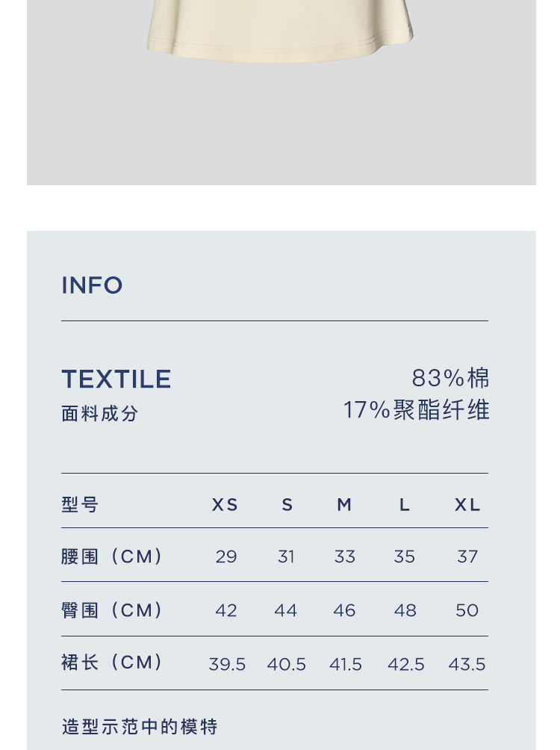
Task: Click the skirt length value 39.5
Action: tap(227, 664)
